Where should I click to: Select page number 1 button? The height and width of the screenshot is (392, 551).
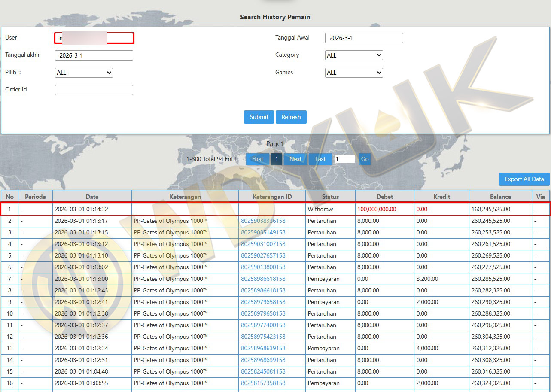click(277, 159)
